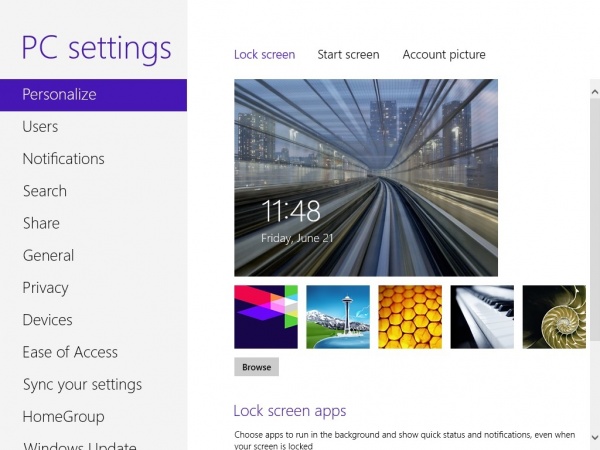Click the scrollbar up arrow

(595, 92)
